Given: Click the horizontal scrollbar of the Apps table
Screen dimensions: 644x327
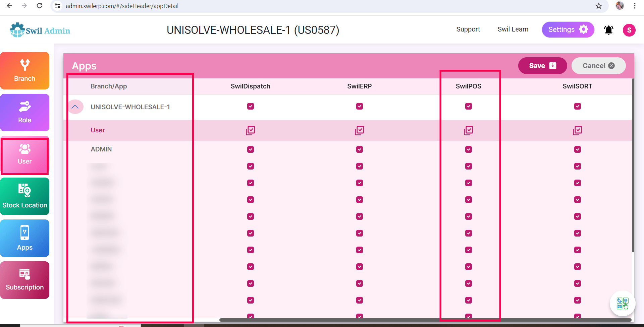Looking at the screenshot, I should click(425, 320).
